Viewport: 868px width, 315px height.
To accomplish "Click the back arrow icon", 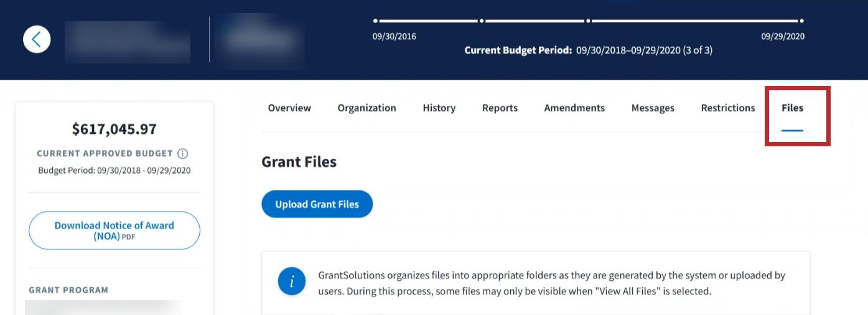I will 37,39.
